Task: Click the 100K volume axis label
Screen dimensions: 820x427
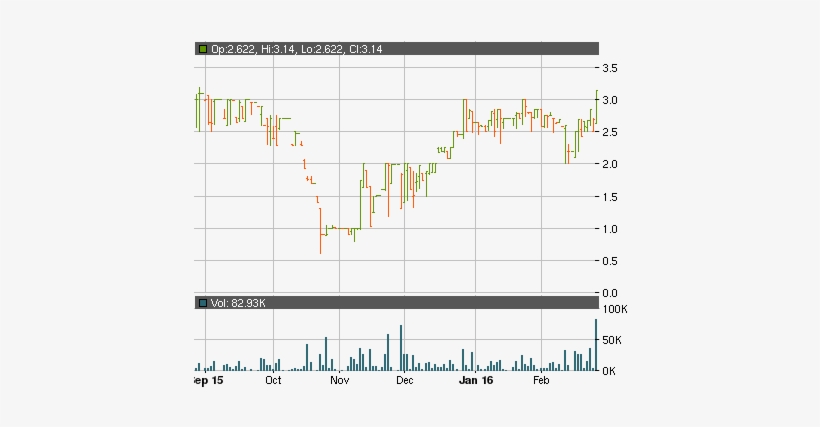Action: pyautogui.click(x=615, y=309)
